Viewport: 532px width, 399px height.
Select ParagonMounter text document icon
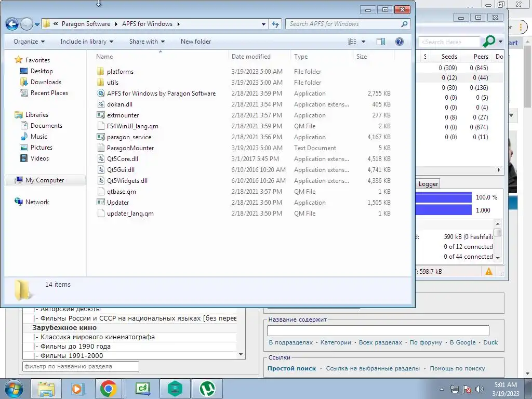(x=100, y=148)
